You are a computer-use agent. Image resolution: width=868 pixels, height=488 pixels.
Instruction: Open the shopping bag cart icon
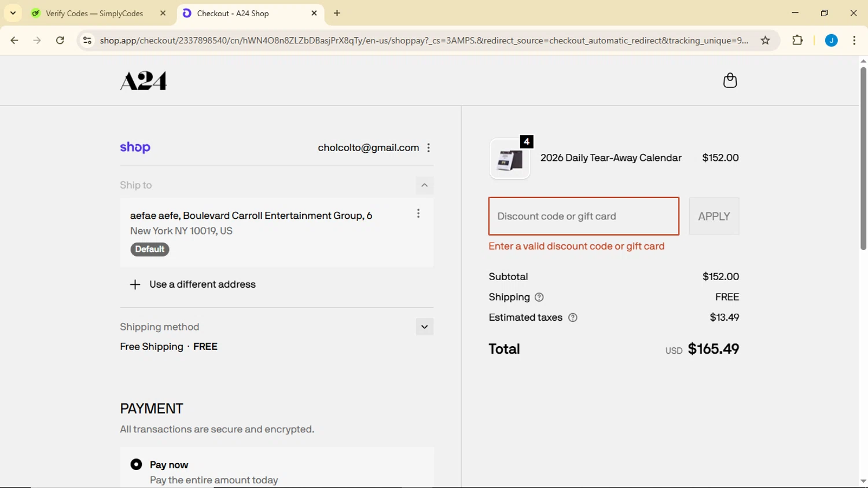(x=730, y=80)
